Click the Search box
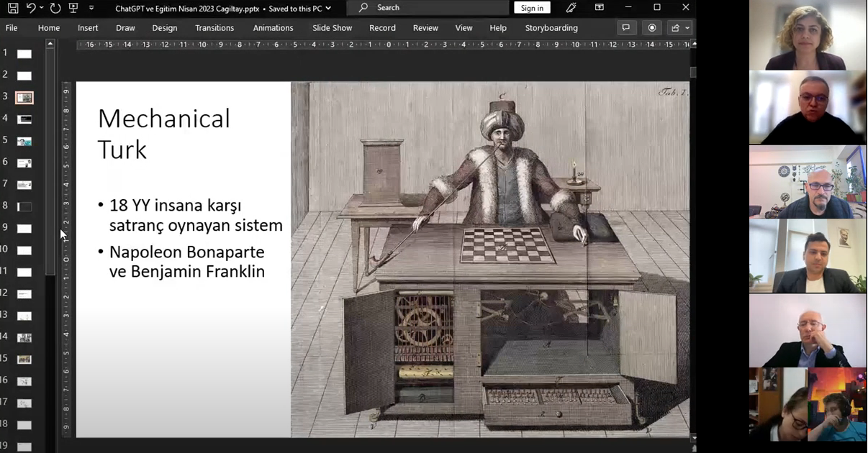The image size is (868, 453). tap(428, 8)
